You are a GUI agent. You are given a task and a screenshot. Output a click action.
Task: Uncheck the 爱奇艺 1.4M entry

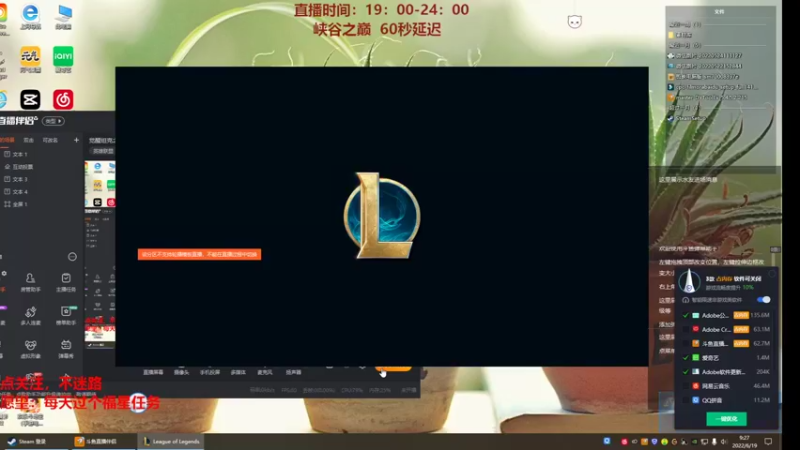coord(686,358)
